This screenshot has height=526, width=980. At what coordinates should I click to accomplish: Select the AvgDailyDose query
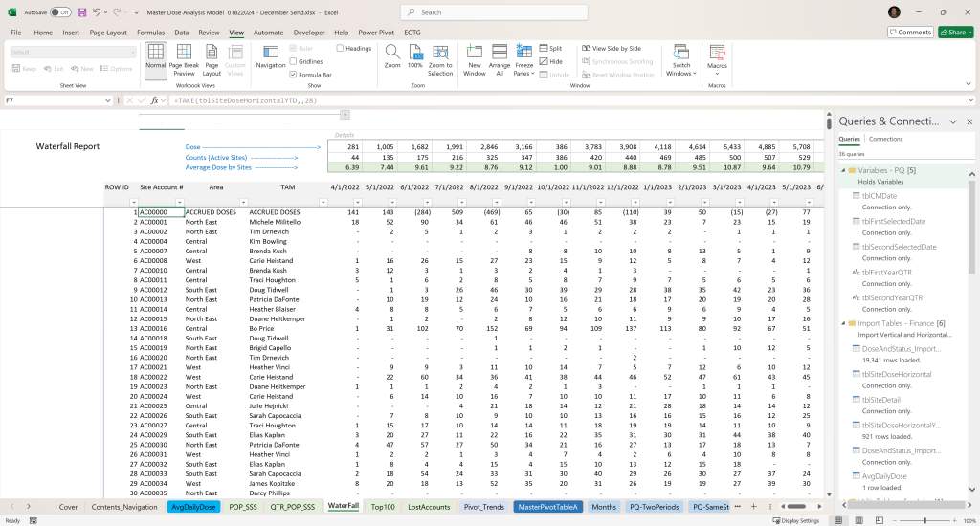pos(883,476)
